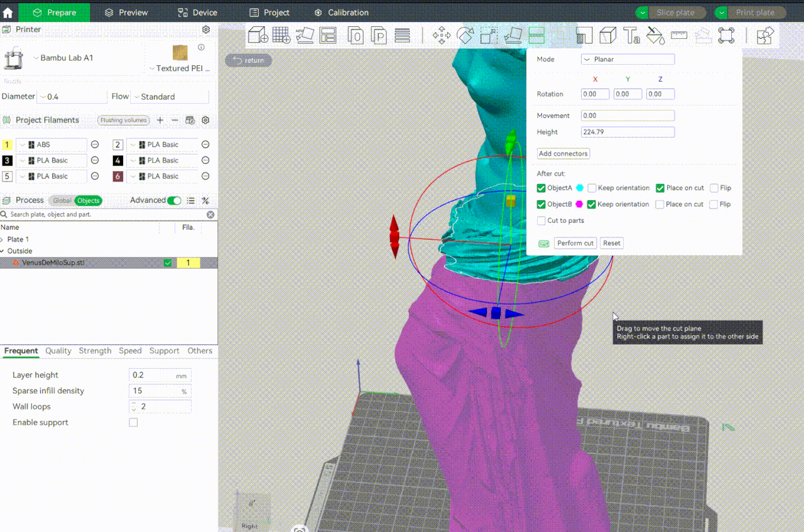Screen dimensions: 804x532
Task: Switch Process to Global mode
Action: (62, 200)
